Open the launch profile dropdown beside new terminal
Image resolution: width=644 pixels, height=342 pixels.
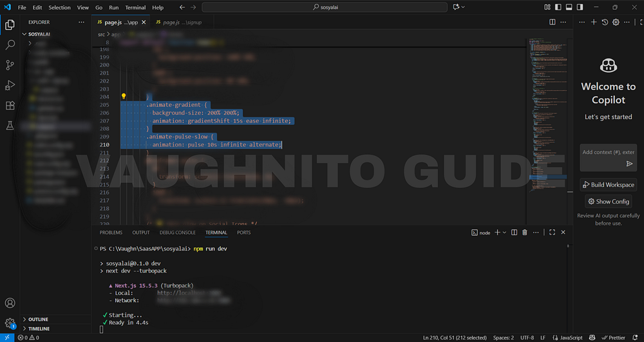504,233
